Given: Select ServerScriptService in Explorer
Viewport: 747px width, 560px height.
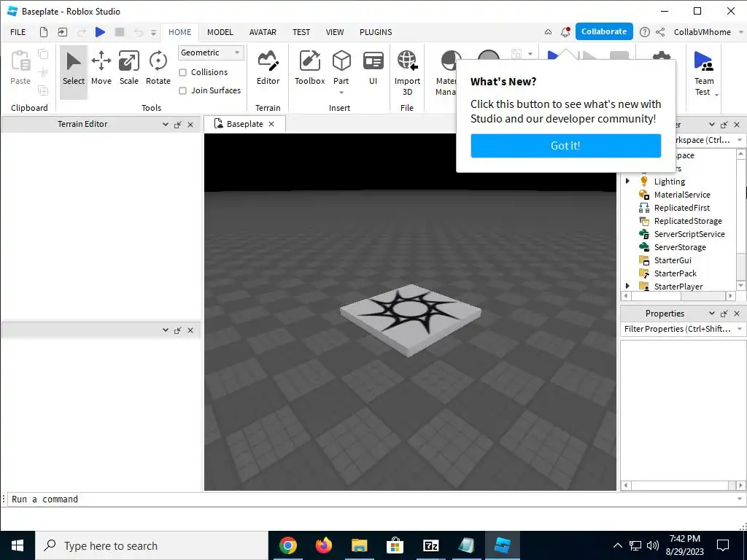Looking at the screenshot, I should pyautogui.click(x=689, y=234).
